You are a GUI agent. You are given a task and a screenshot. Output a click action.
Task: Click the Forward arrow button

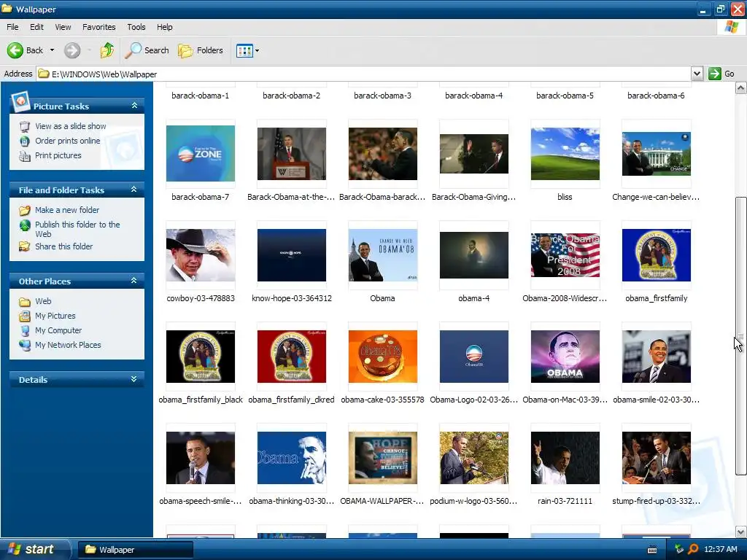coord(72,50)
